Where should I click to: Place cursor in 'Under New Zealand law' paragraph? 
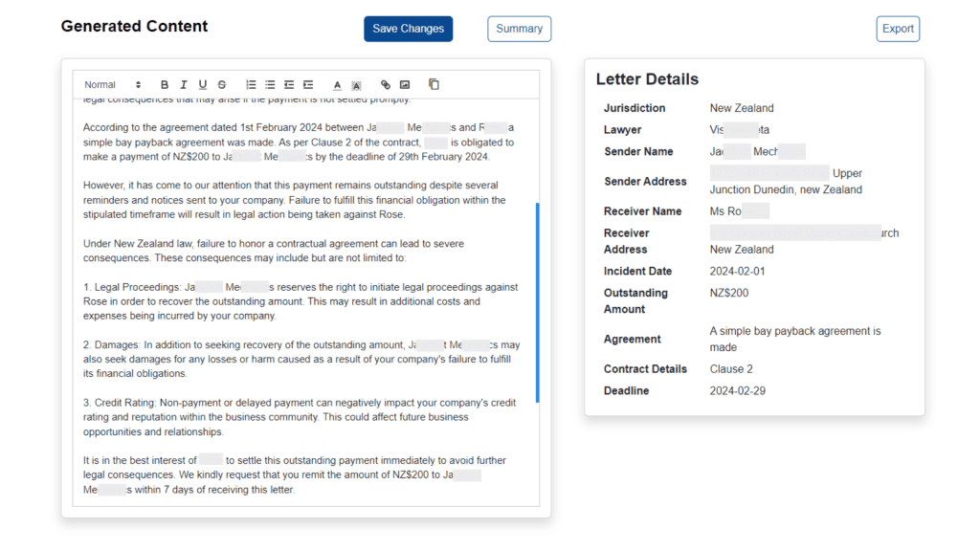[273, 251]
